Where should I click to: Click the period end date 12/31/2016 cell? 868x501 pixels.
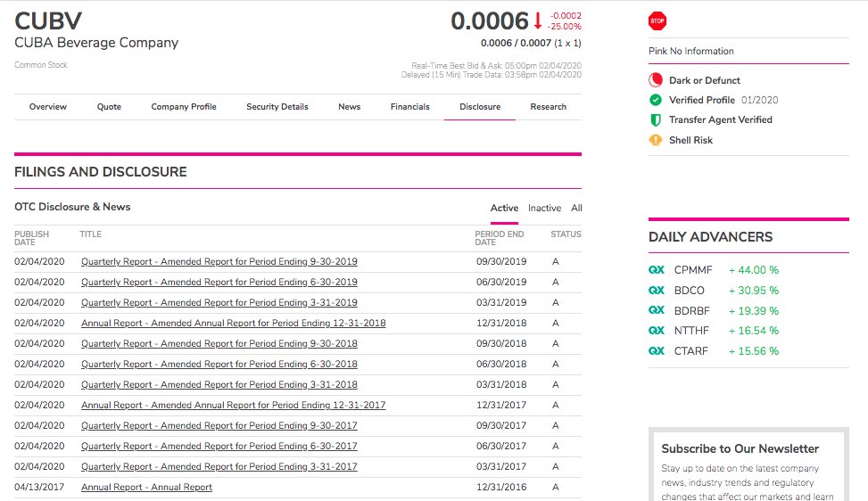(x=501, y=487)
